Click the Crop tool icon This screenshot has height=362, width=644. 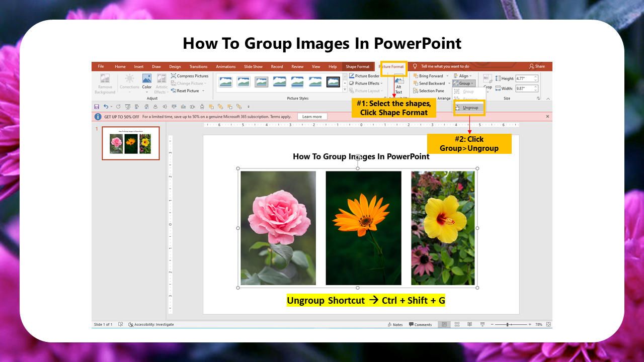pos(488,78)
